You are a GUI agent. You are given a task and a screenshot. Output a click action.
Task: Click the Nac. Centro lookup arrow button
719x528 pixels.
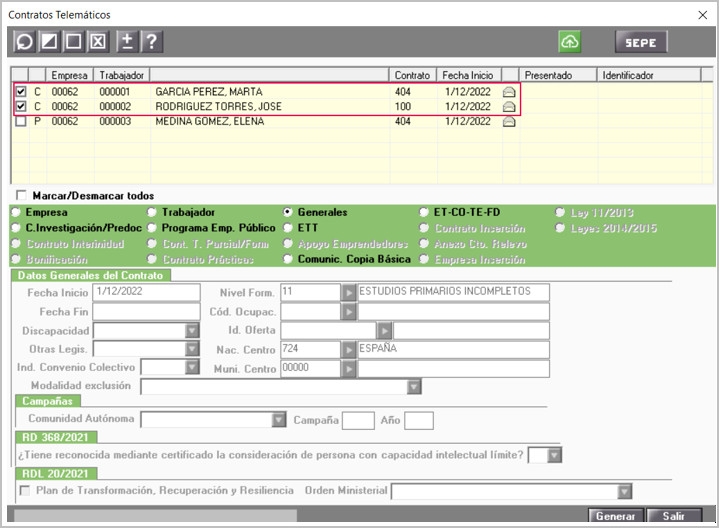click(x=348, y=350)
